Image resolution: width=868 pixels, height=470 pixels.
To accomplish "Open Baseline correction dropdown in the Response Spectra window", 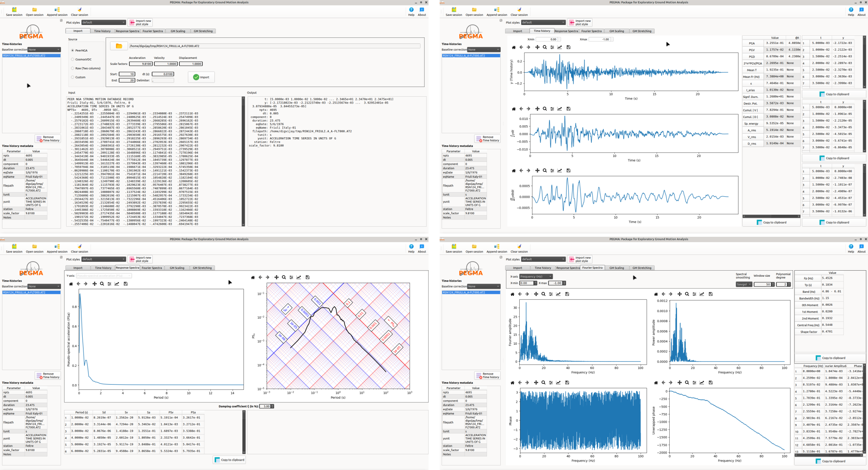I will tap(44, 286).
